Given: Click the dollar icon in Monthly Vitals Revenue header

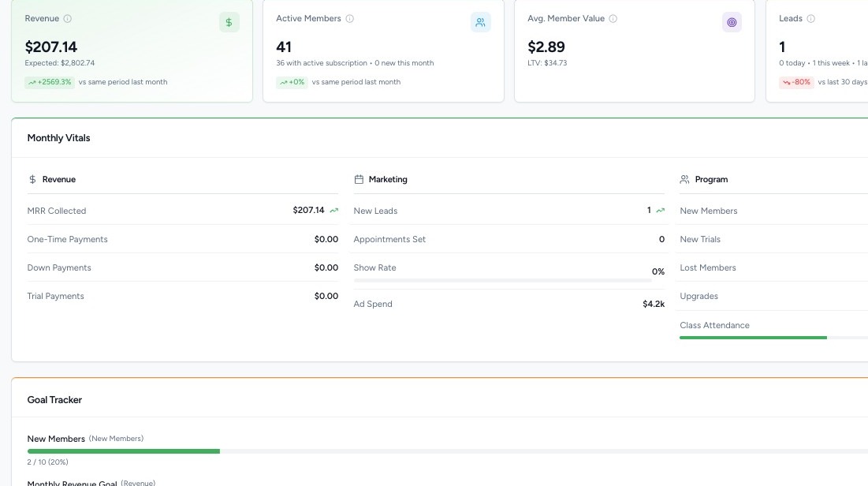Looking at the screenshot, I should 32,180.
